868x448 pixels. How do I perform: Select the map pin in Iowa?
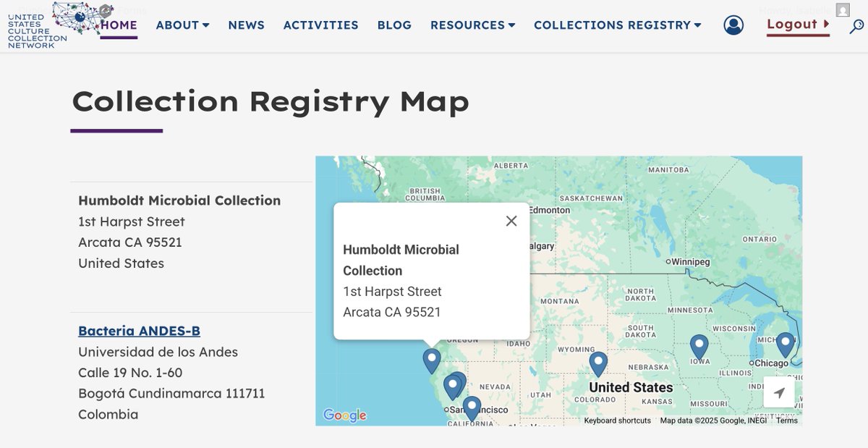coord(699,347)
